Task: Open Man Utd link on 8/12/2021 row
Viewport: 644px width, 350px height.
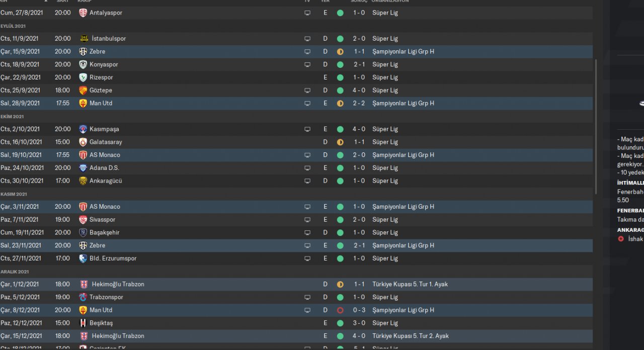Action: [101, 310]
